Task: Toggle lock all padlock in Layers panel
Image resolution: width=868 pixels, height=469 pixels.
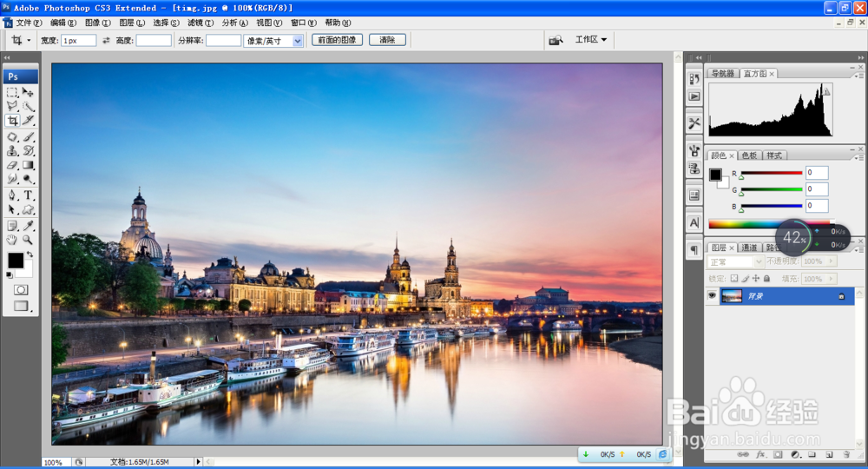Action: pos(766,279)
